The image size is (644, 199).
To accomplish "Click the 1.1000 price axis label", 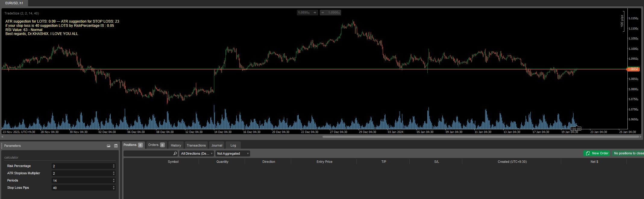I will coord(633,49).
